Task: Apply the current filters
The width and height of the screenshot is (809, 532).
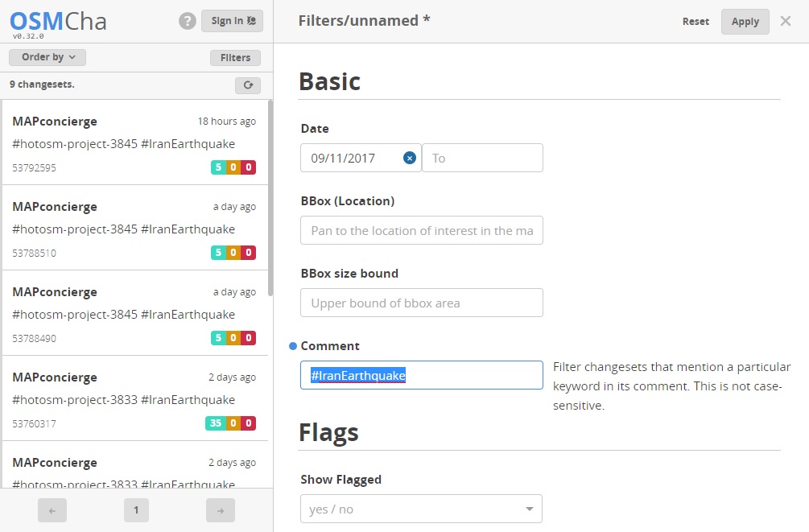Action: (745, 22)
